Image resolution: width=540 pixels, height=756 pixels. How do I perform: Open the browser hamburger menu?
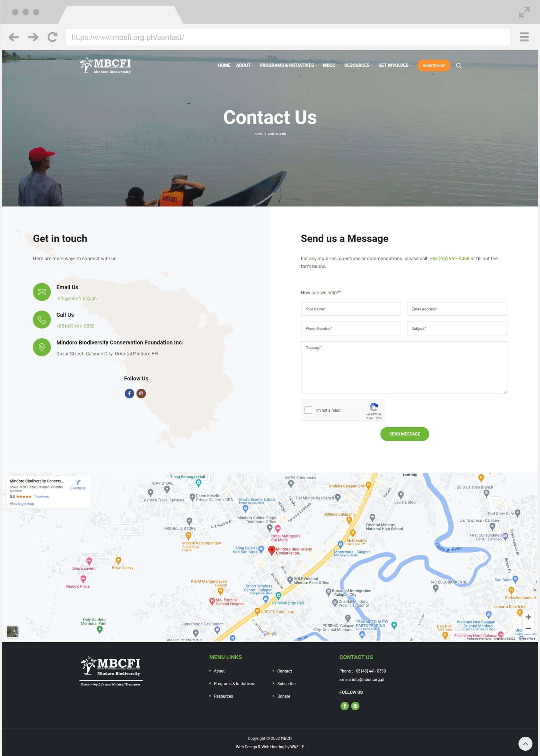524,37
